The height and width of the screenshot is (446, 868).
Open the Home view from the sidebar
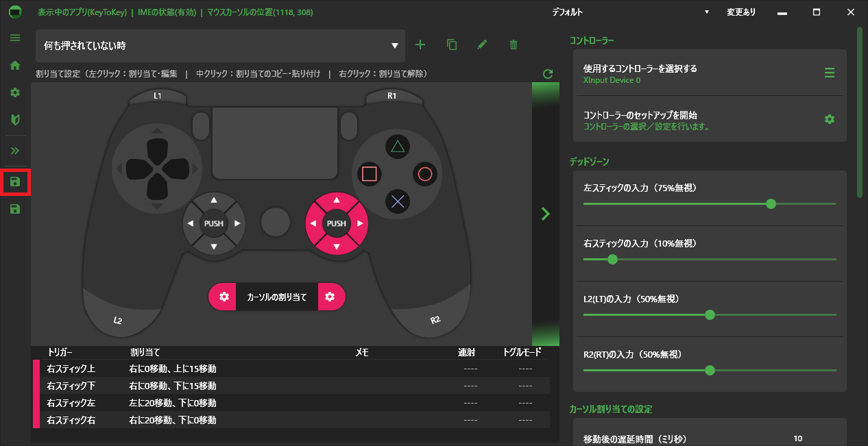(14, 65)
